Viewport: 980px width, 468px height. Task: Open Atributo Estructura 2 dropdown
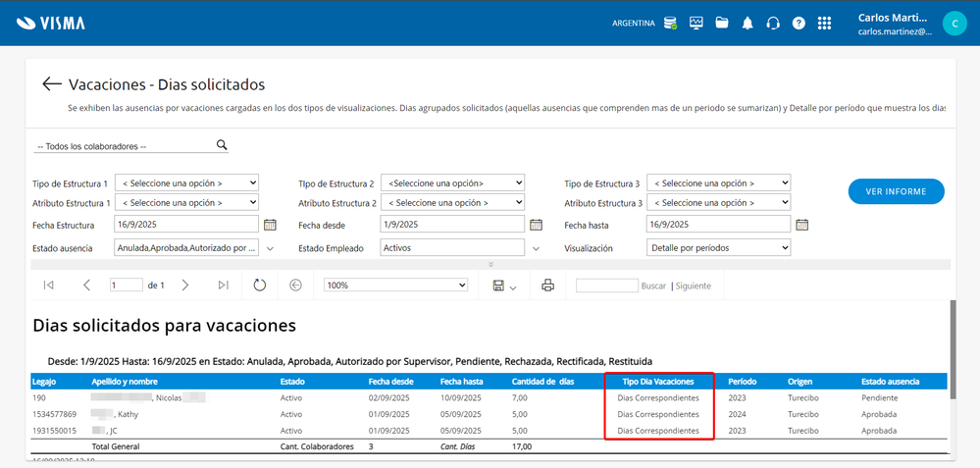click(x=452, y=202)
